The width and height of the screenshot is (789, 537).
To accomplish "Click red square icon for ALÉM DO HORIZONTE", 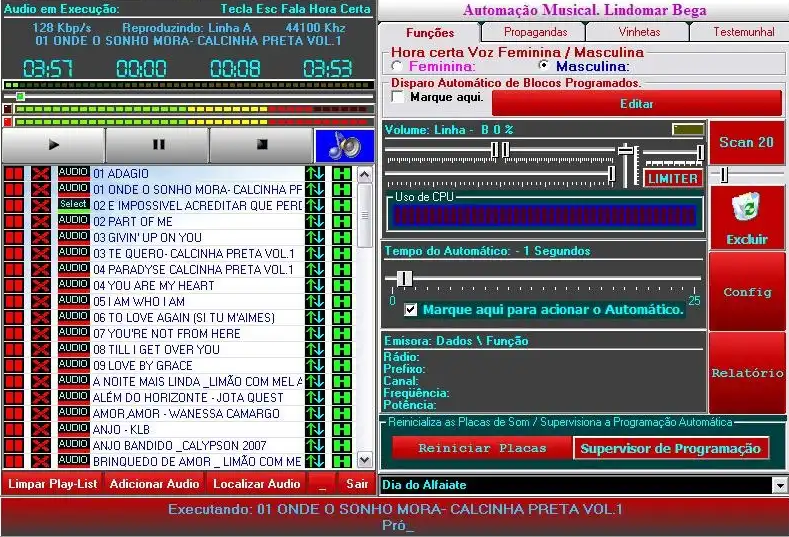I will [x=14, y=398].
